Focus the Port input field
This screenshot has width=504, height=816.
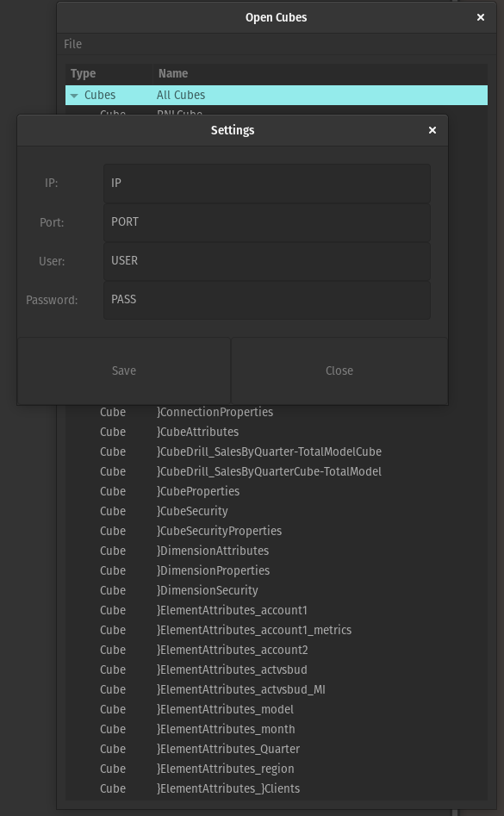(267, 222)
